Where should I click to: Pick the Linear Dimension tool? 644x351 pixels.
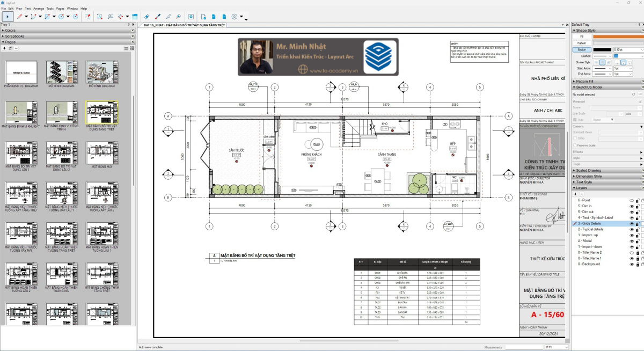[120, 17]
